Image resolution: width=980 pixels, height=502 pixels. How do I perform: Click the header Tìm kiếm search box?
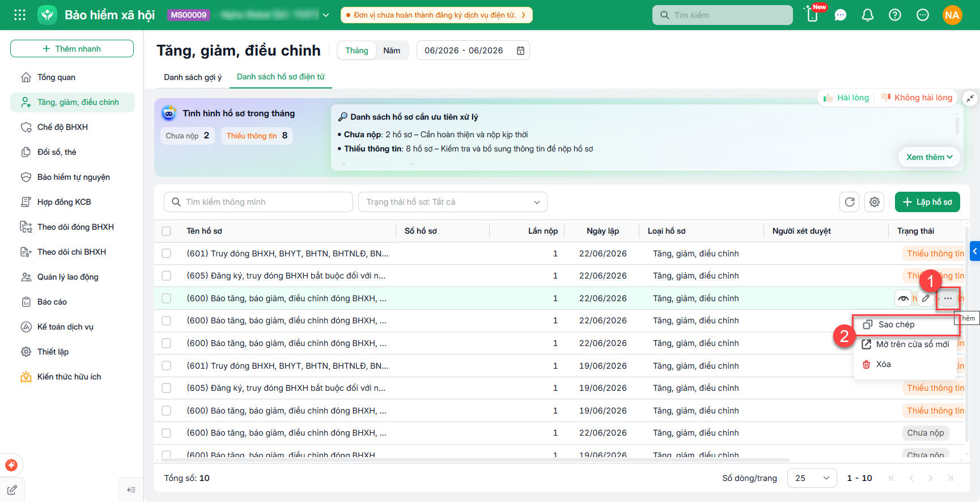tap(723, 15)
